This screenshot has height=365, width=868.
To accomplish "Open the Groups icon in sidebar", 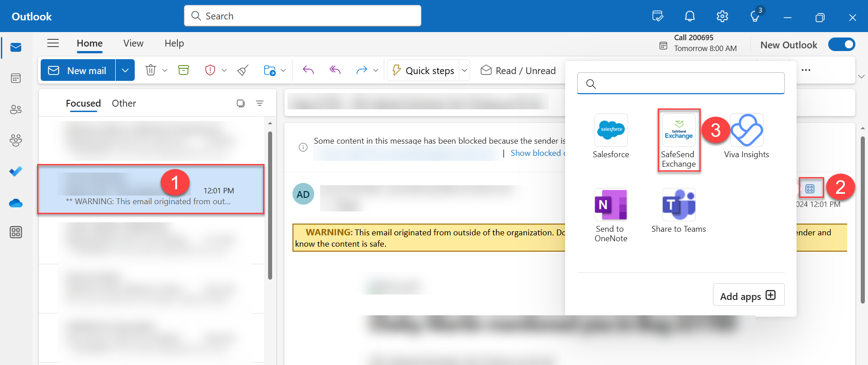I will coord(16,140).
